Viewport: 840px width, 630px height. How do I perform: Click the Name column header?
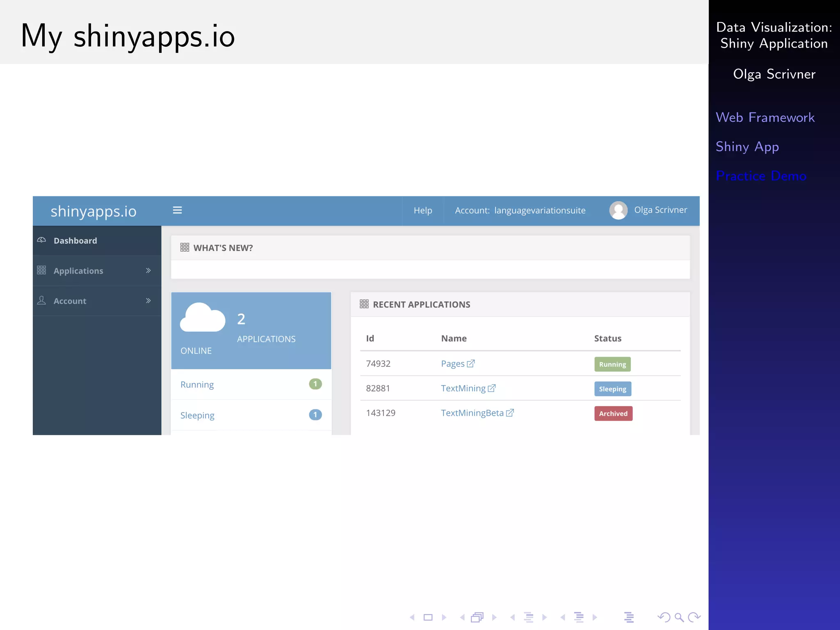coord(454,338)
